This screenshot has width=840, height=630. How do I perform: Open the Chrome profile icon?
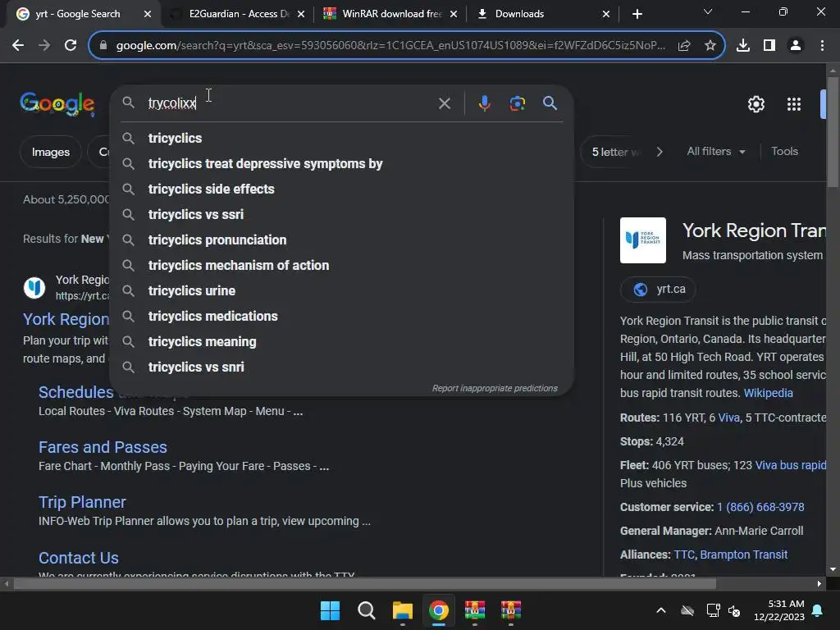pyautogui.click(x=796, y=46)
